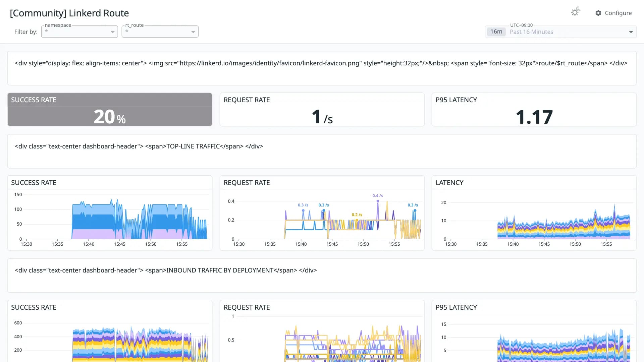Select the P95 Latency 1.17 widget

tap(534, 110)
